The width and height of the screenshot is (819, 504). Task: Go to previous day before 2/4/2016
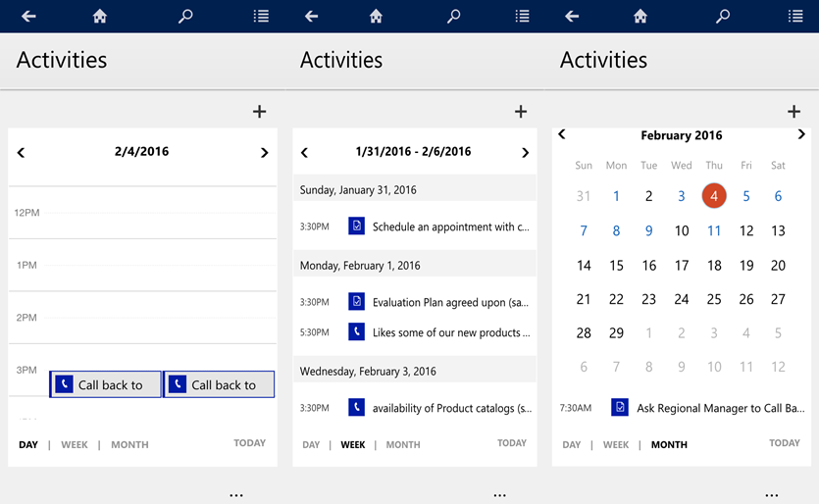21,152
